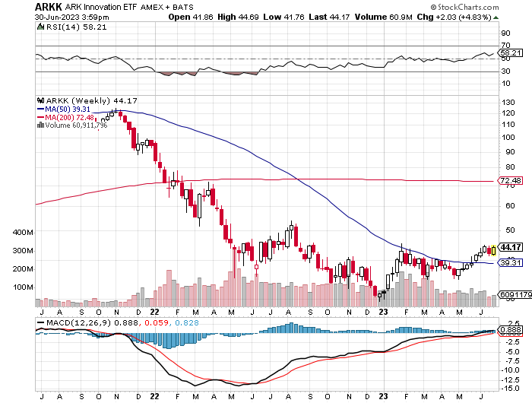Click the volume bars icon in legend
Screen dimensions: 532x403
[x=40, y=126]
